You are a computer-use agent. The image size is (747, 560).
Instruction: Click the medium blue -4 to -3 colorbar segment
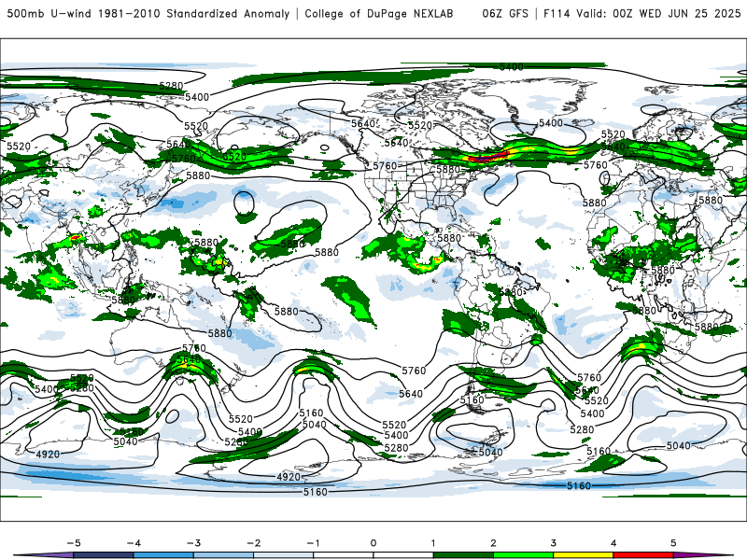click(163, 555)
